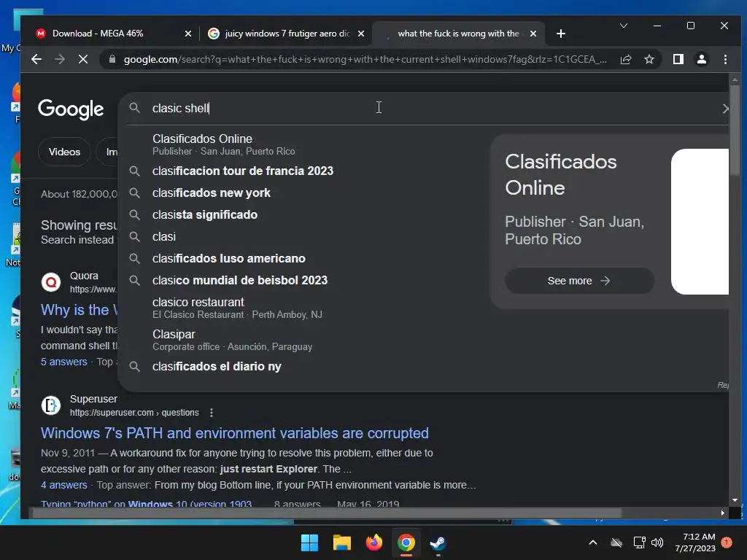Click the Google logo
This screenshot has height=560, width=747.
[71, 109]
